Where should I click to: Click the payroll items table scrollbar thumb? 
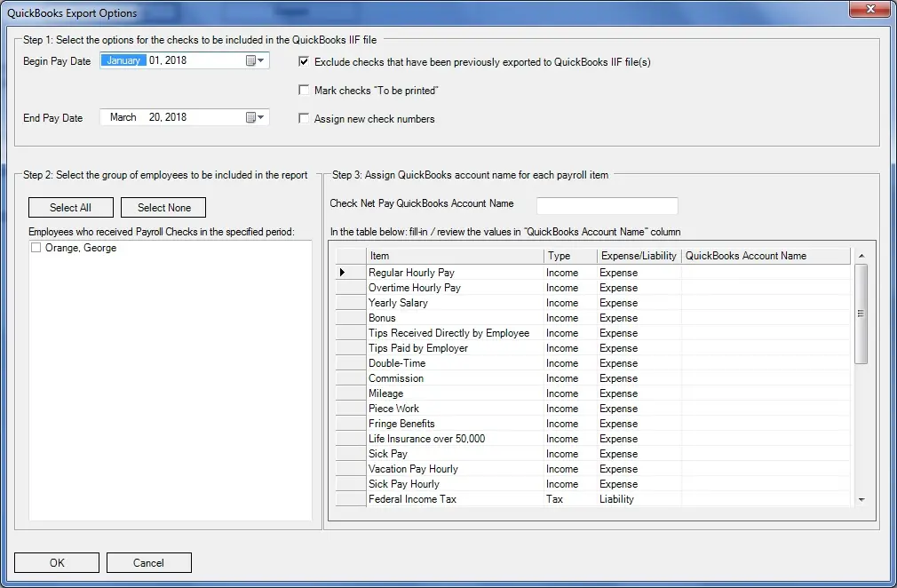(x=861, y=314)
